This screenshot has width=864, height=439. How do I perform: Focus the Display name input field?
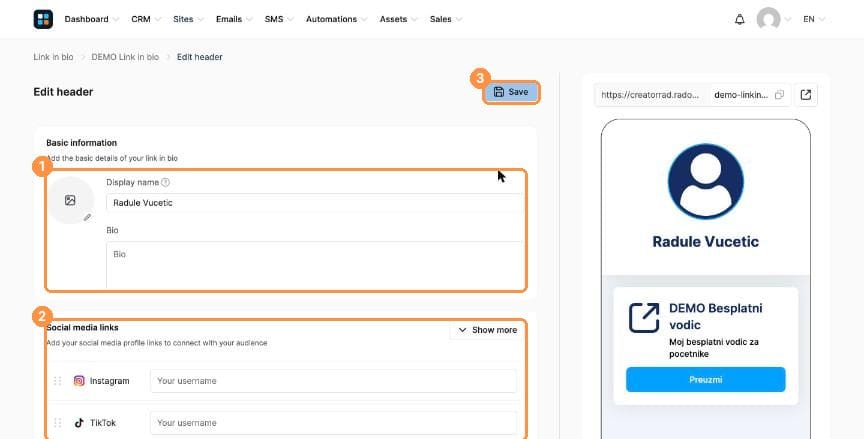tap(315, 203)
